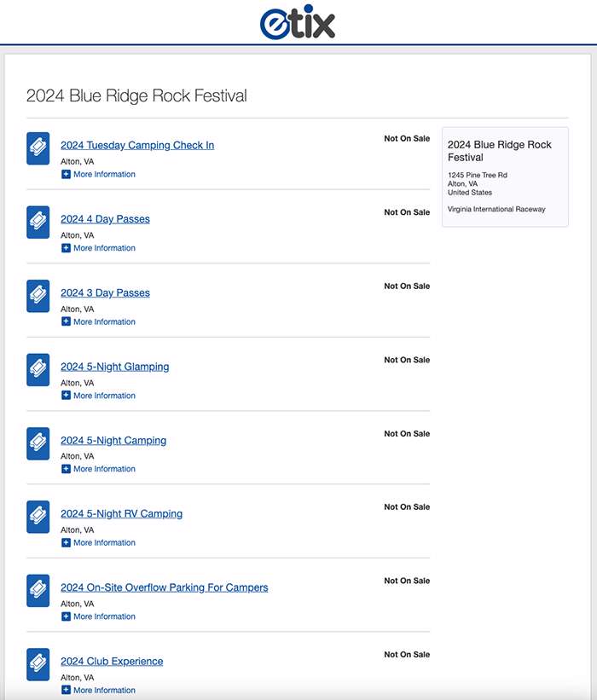
Task: Open the 2024 5-Night RV Camping link
Action: (x=121, y=514)
